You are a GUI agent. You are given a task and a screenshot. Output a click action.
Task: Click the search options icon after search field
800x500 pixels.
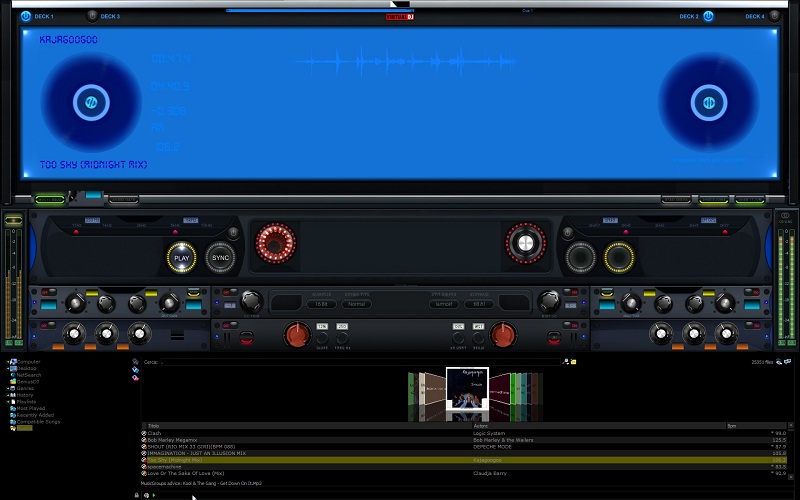(565, 362)
